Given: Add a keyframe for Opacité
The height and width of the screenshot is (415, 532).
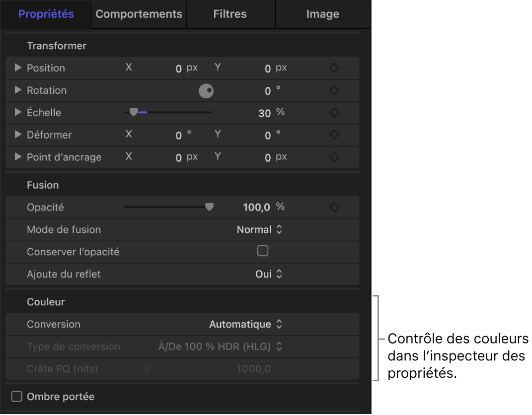Looking at the screenshot, I should point(334,207).
